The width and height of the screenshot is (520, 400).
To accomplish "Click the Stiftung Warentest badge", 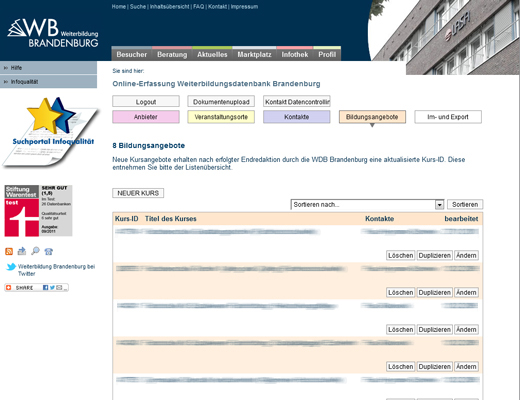I will click(38, 211).
